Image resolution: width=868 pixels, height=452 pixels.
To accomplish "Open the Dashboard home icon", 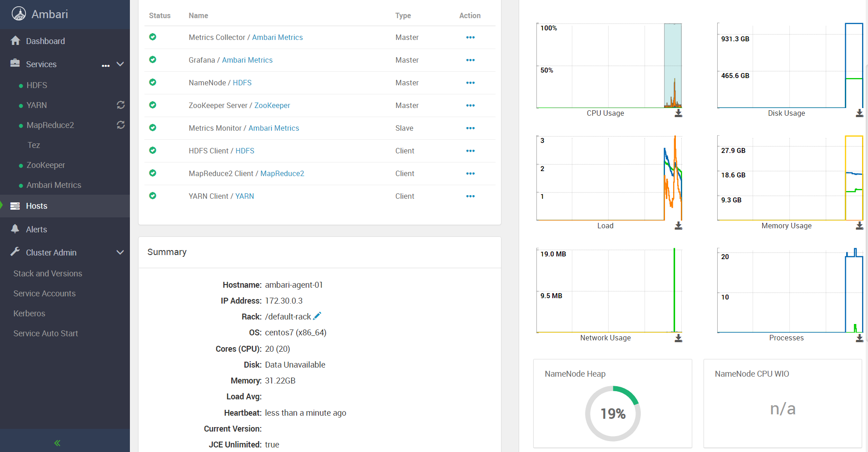I will (x=15, y=41).
